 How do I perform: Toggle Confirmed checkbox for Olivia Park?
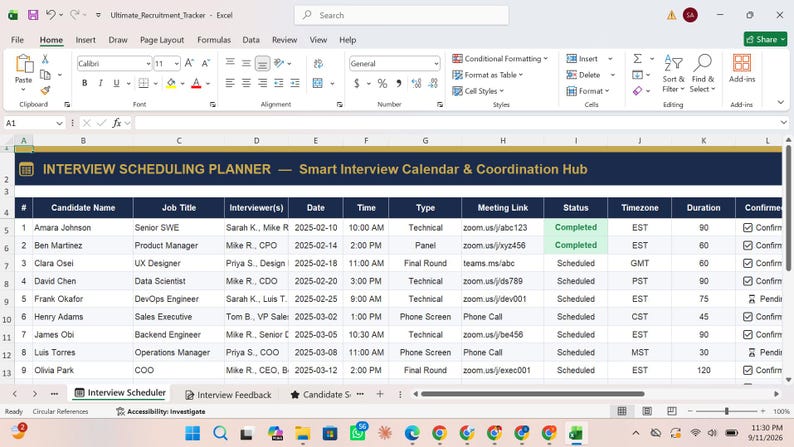click(x=747, y=370)
